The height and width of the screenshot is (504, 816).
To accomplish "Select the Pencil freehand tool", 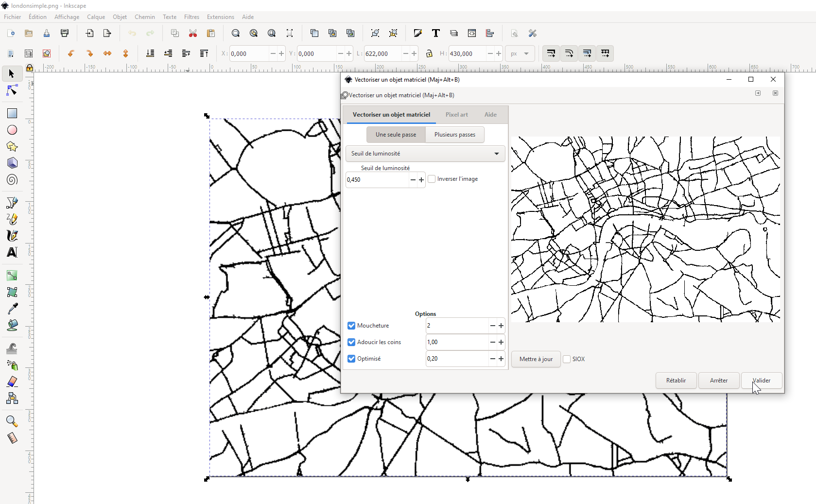I will [x=12, y=219].
